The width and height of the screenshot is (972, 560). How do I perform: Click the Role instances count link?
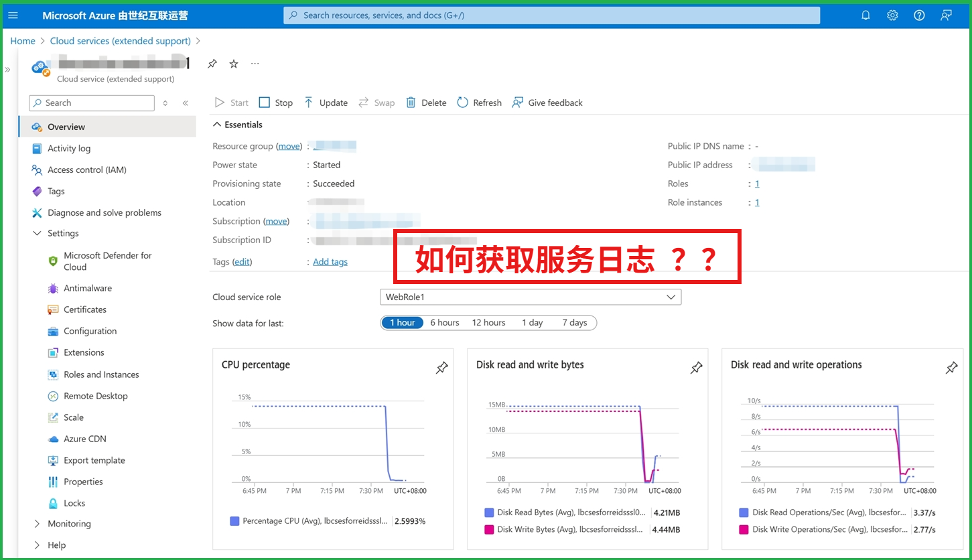pos(757,202)
